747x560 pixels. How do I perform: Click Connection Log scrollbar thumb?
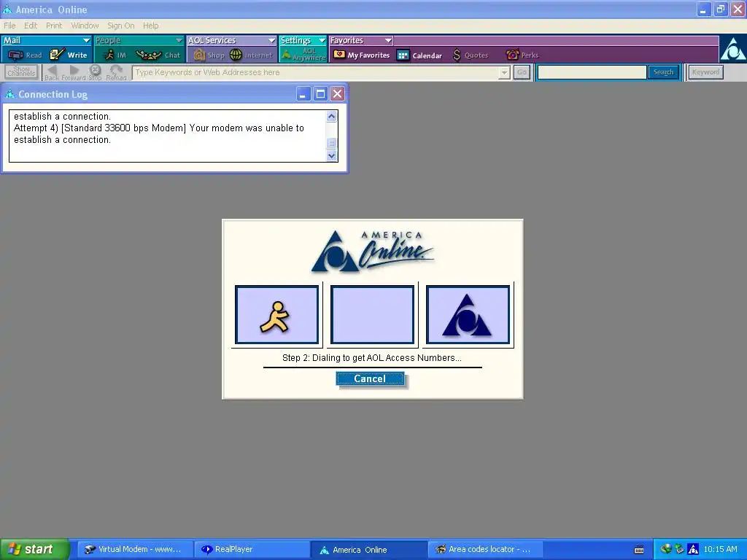(332, 143)
